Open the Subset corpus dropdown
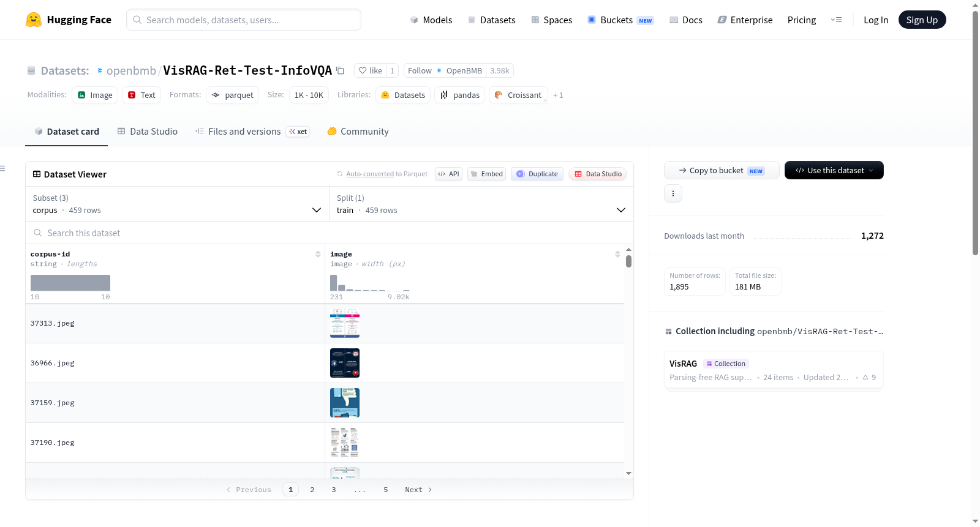The height and width of the screenshot is (527, 980). tap(177, 204)
